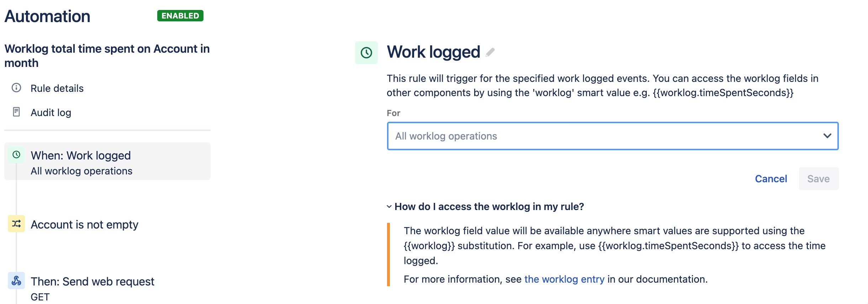The width and height of the screenshot is (868, 304).
Task: Click the clock trigger icon in the rule sidebar
Action: [16, 155]
